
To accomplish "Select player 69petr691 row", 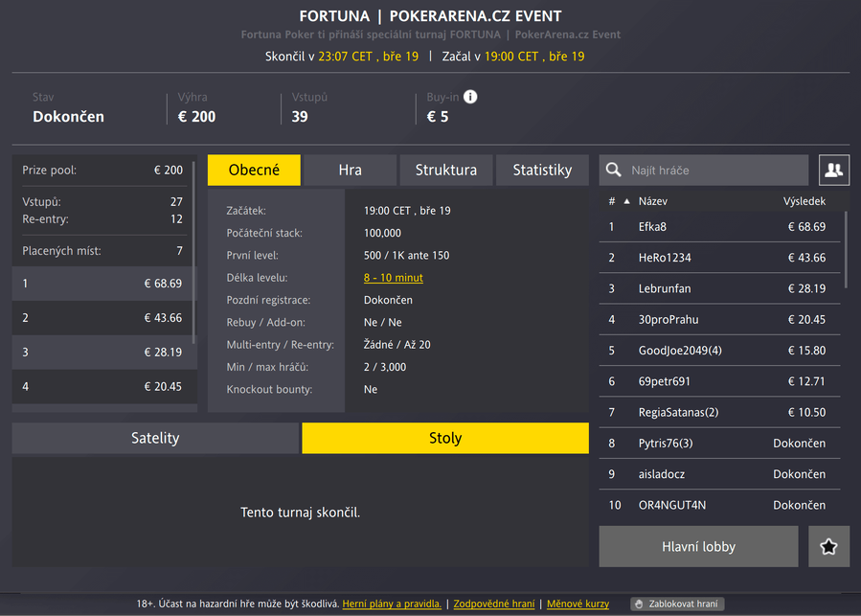I will [719, 381].
